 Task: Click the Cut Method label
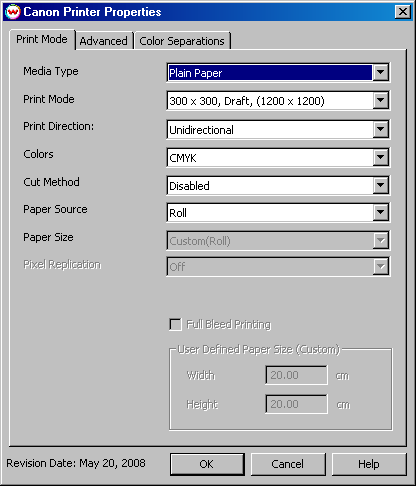(51, 182)
